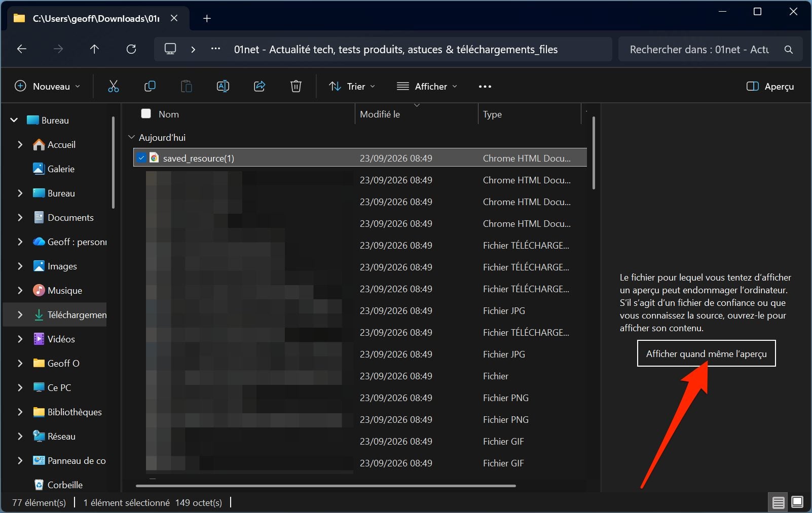The image size is (812, 513).
Task: Toggle the Aperçu preview pane
Action: [x=770, y=87]
